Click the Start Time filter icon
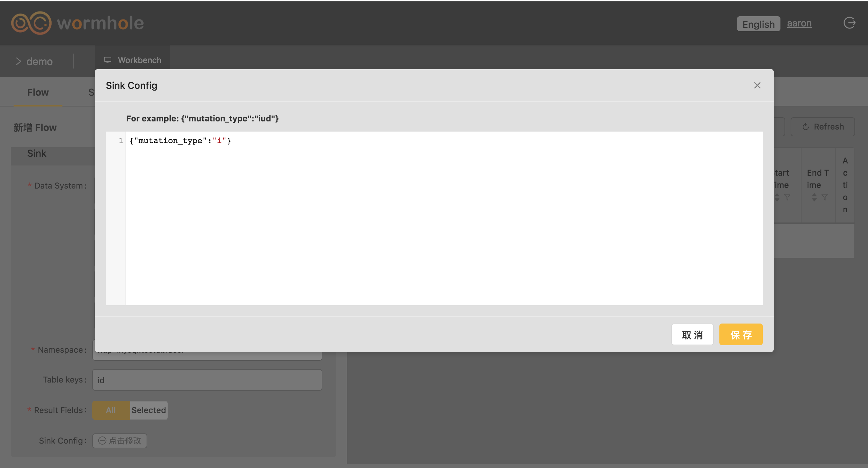Image resolution: width=868 pixels, height=468 pixels. tap(787, 197)
